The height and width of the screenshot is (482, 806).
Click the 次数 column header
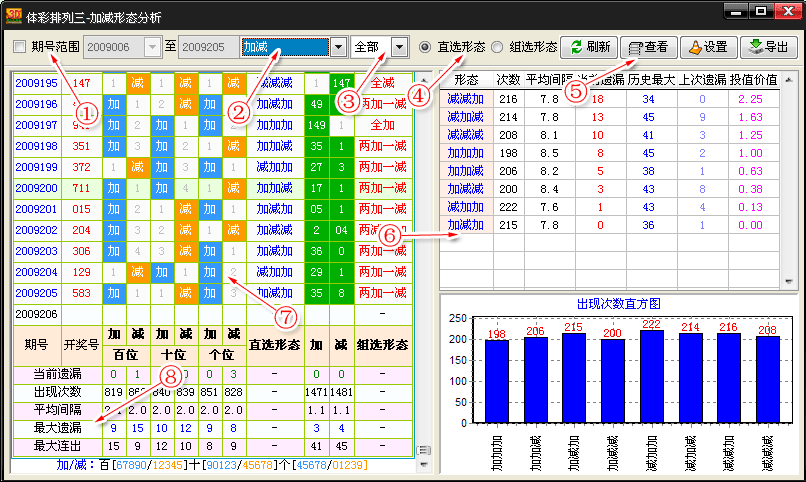point(508,80)
